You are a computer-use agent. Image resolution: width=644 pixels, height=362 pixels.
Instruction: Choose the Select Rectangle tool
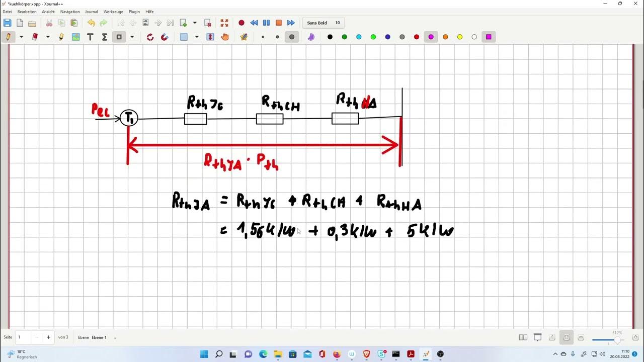coord(184,37)
